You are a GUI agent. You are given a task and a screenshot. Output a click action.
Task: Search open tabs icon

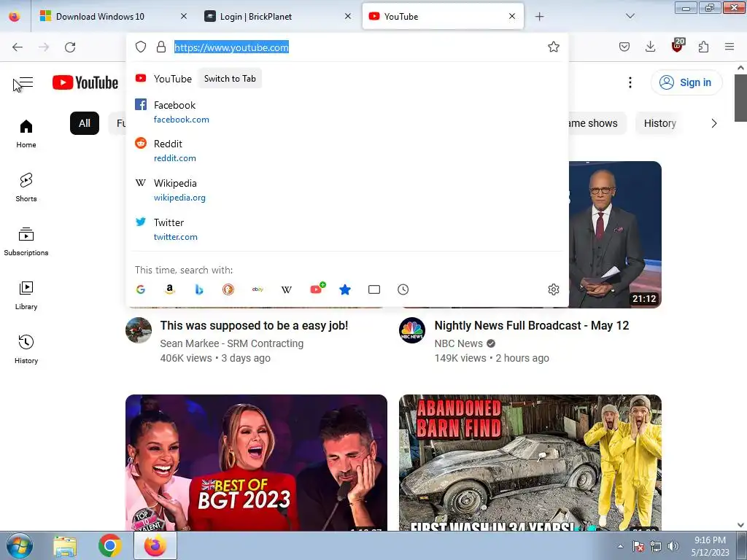pos(374,289)
